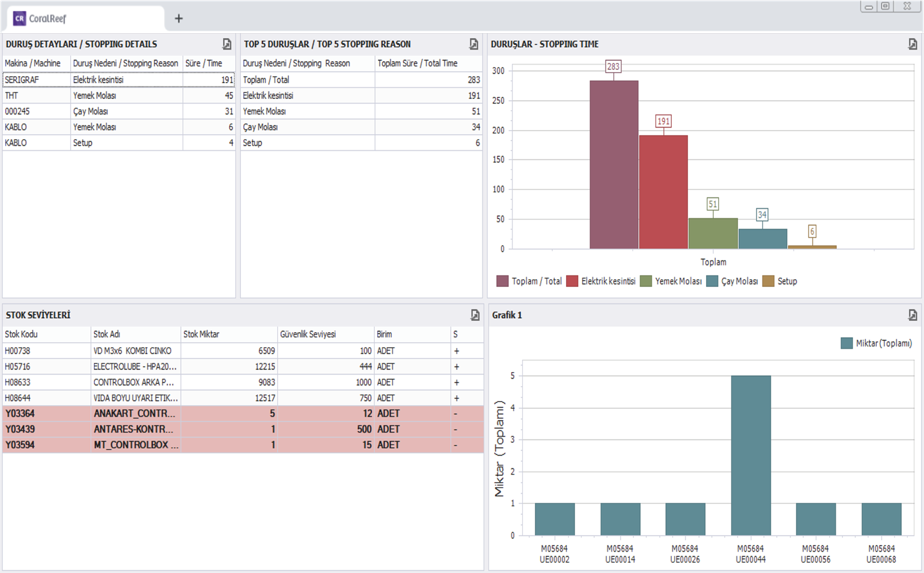Viewport: 924px width, 573px height.
Task: Click the CoralReef CR logo icon
Action: click(19, 18)
